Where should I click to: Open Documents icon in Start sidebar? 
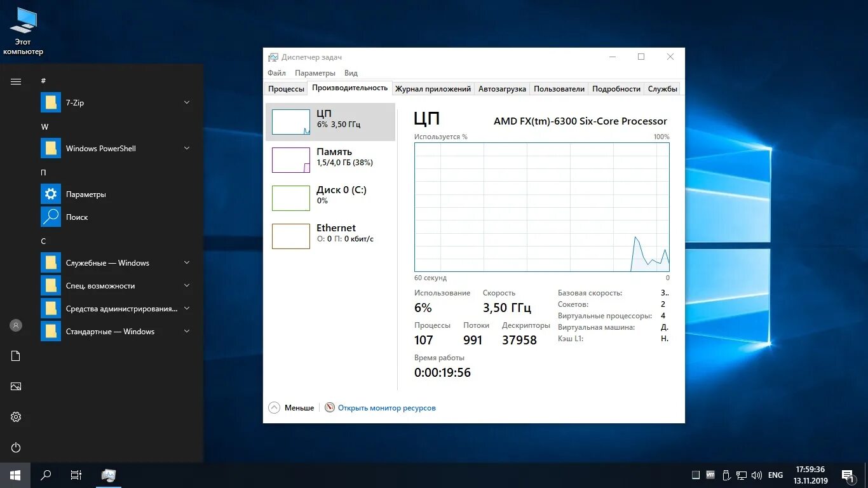click(x=16, y=356)
